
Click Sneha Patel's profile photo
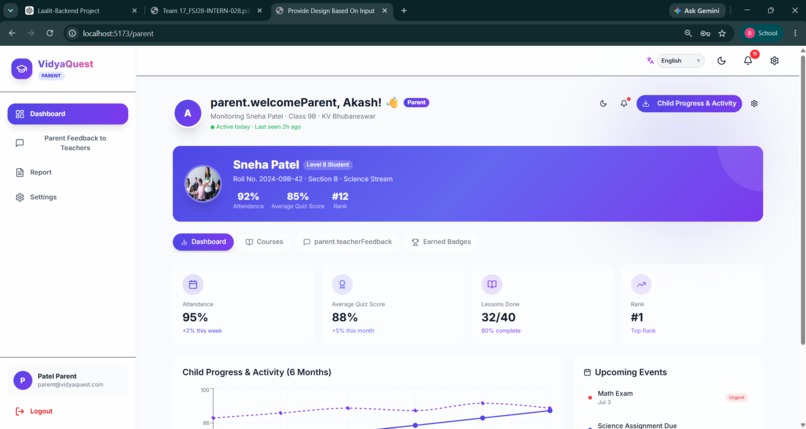(x=203, y=183)
